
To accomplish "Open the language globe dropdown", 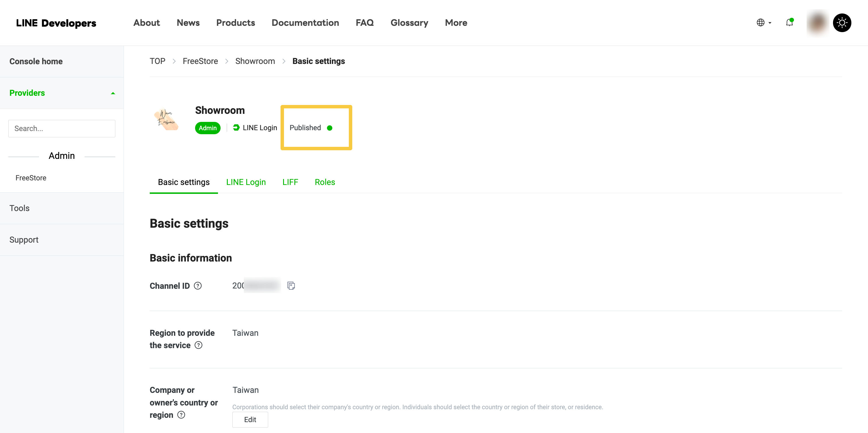I will (764, 23).
